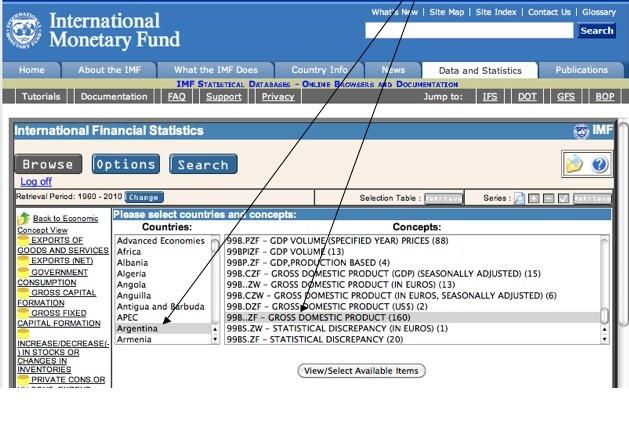Click the Log off link

tap(36, 182)
